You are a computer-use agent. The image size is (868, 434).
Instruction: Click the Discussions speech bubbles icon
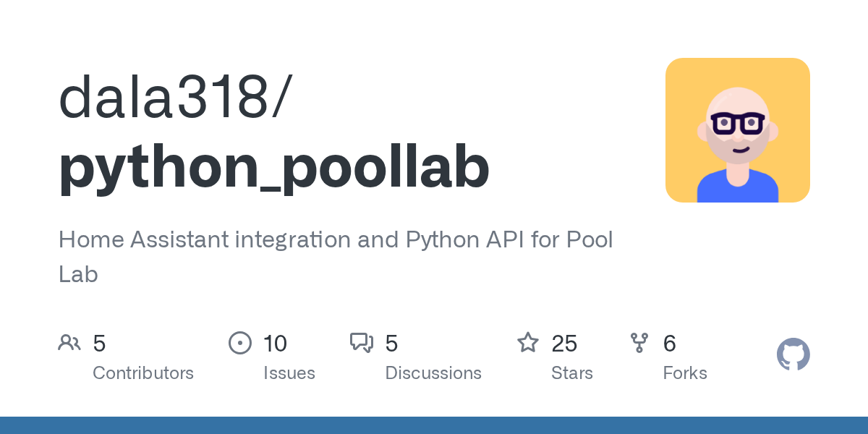[x=362, y=343]
